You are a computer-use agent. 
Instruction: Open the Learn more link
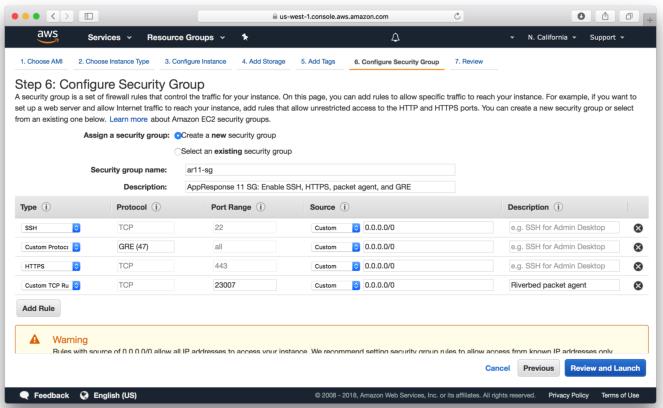[x=129, y=119]
